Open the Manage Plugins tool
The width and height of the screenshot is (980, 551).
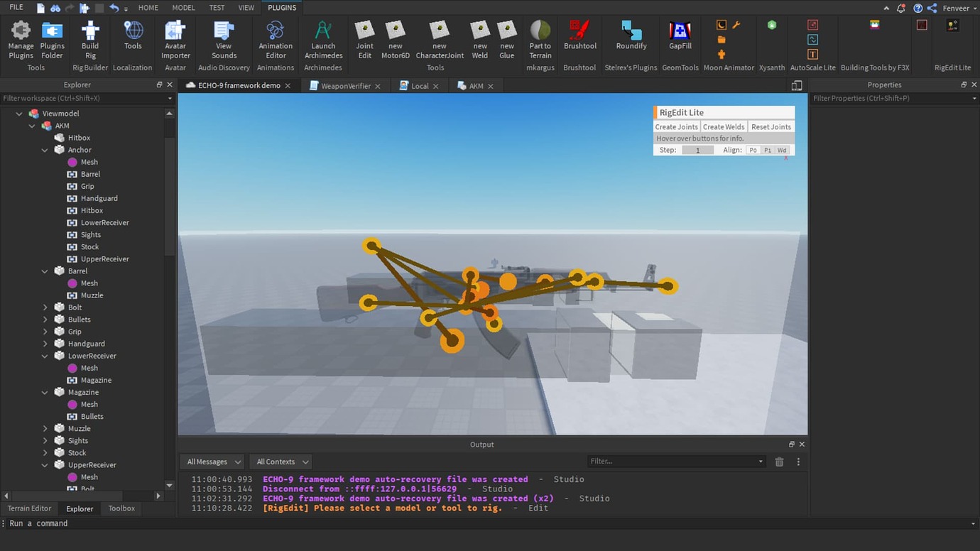coord(21,40)
